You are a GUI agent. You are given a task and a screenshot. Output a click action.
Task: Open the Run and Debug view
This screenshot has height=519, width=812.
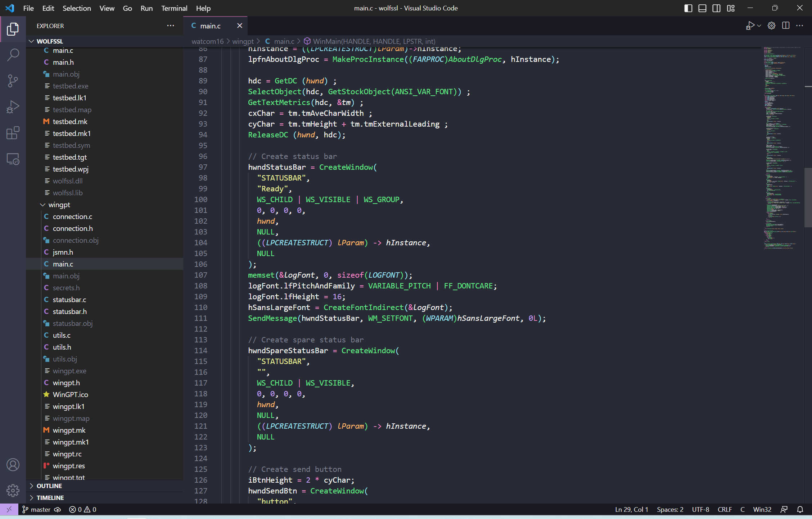click(x=13, y=107)
